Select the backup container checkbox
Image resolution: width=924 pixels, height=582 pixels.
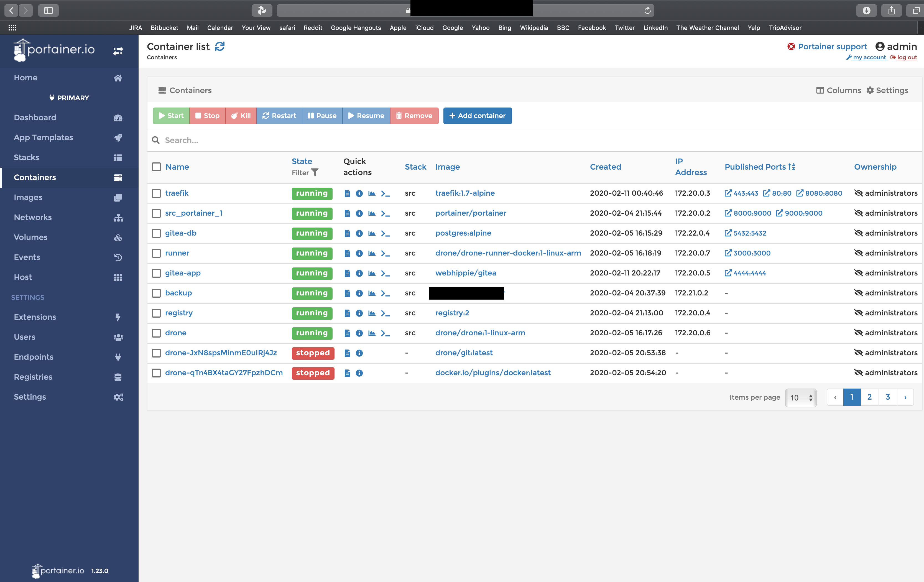pyautogui.click(x=156, y=293)
